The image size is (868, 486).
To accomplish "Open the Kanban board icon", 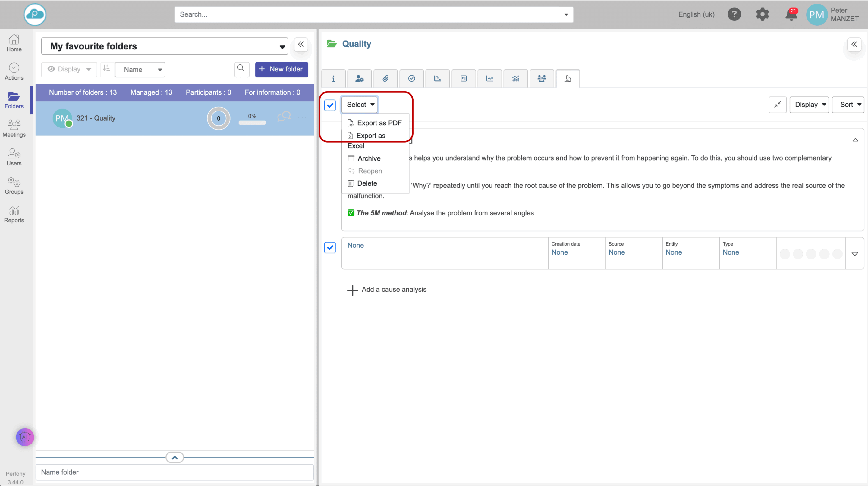I will pyautogui.click(x=463, y=78).
